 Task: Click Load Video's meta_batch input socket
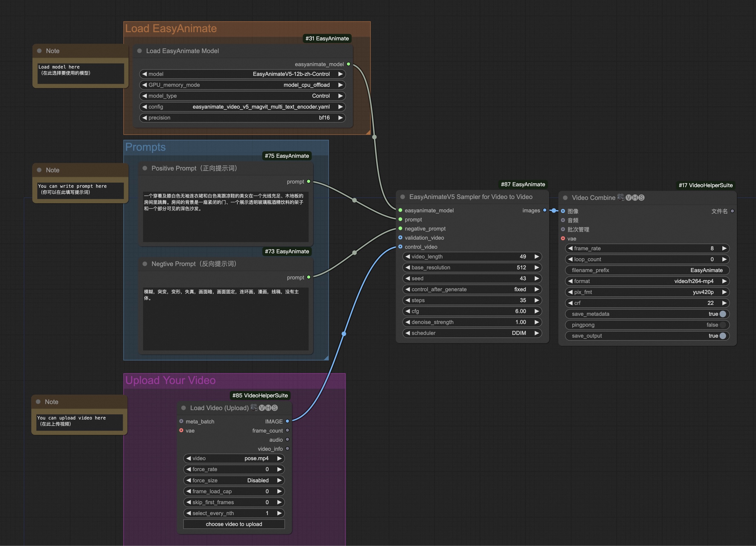tap(181, 421)
